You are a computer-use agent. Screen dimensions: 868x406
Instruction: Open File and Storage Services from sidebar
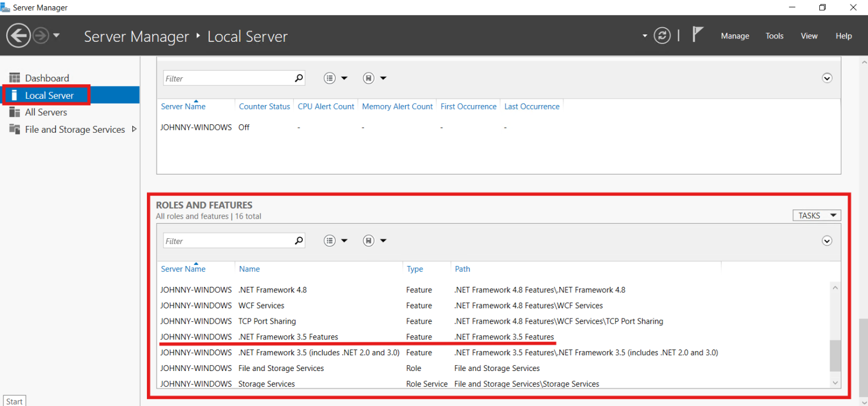(x=75, y=129)
